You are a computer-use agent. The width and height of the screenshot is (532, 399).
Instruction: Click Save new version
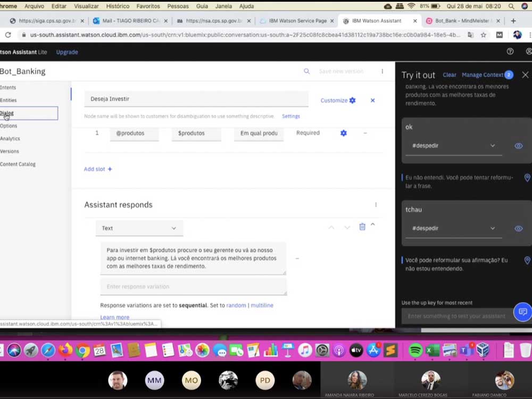click(341, 71)
